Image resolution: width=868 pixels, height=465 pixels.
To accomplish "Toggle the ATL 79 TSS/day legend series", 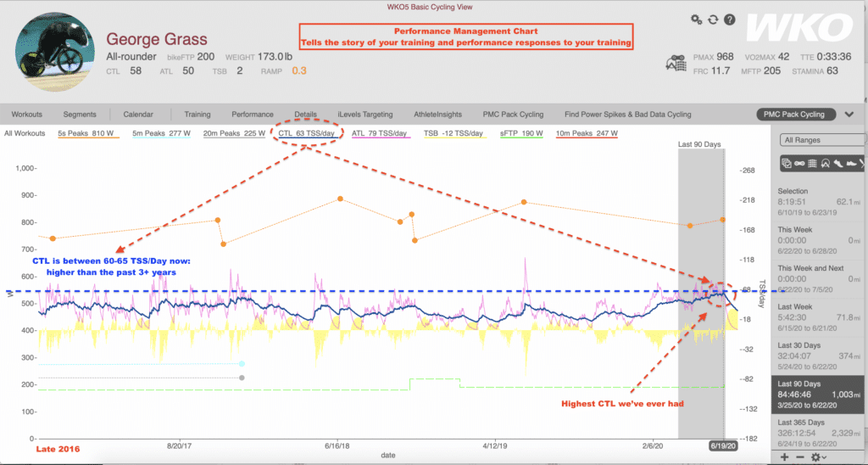I will pyautogui.click(x=379, y=133).
